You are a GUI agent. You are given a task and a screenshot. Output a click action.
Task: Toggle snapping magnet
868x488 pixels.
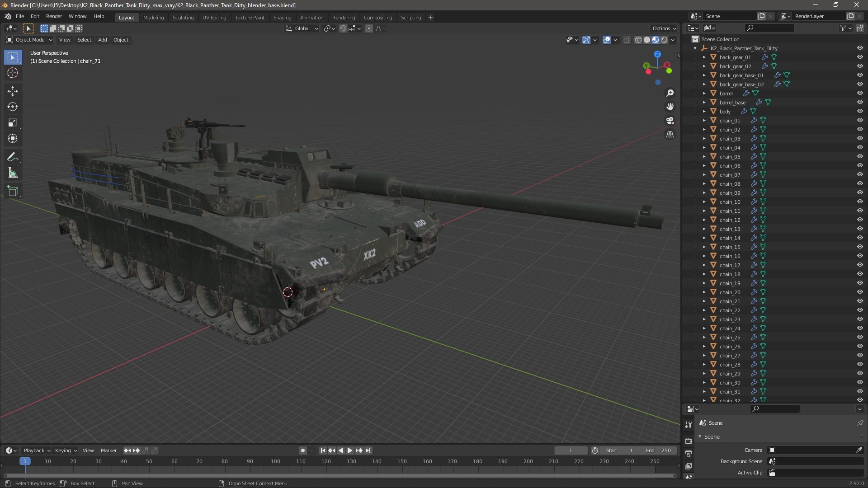(x=343, y=28)
